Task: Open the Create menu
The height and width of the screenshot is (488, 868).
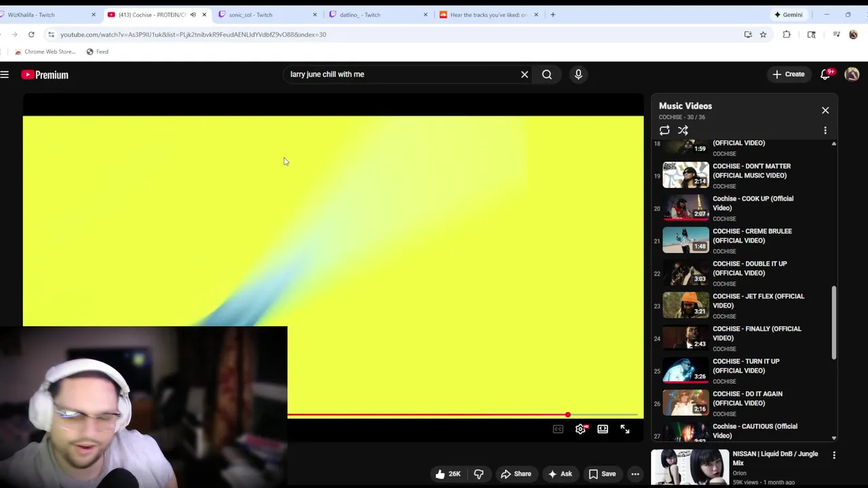Action: [x=788, y=75]
